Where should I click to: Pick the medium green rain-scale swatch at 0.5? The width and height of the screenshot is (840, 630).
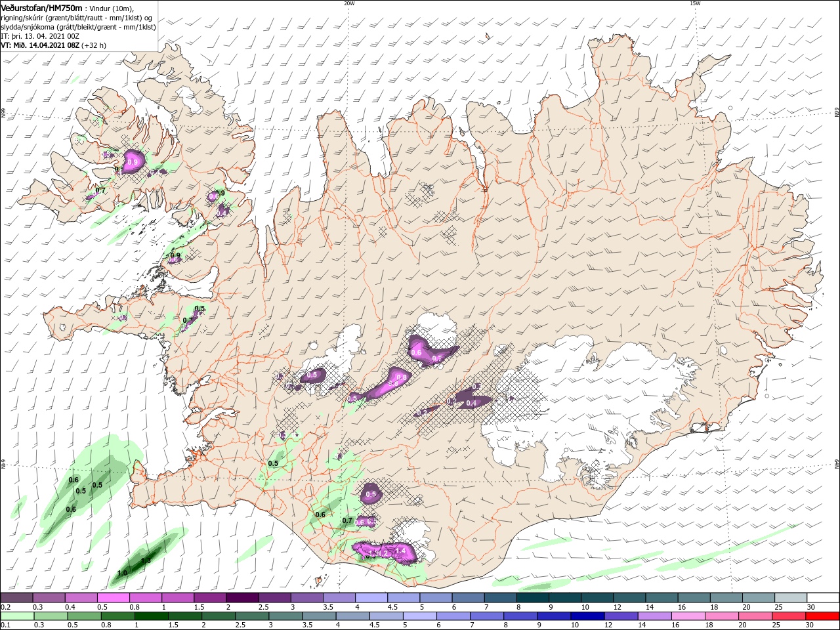click(85, 616)
